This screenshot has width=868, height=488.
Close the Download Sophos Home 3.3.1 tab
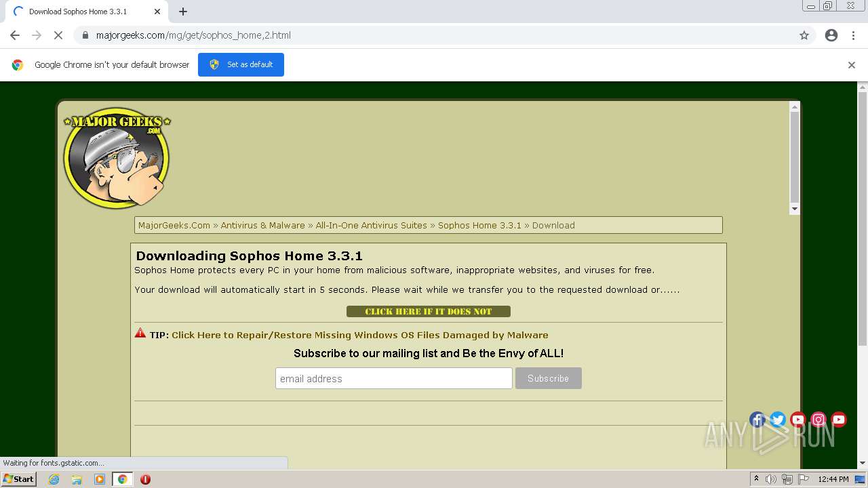tap(157, 12)
